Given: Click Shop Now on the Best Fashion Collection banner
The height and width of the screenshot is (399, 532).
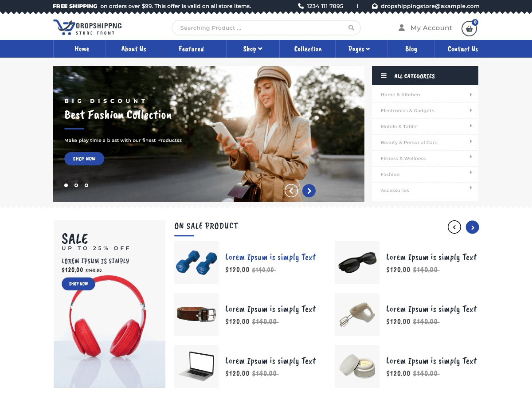Looking at the screenshot, I should point(84,158).
